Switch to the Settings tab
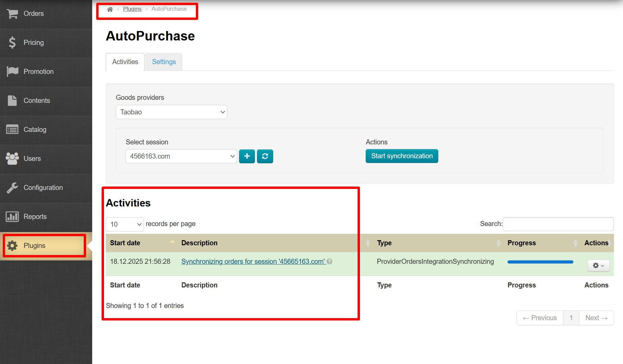623x364 pixels. pyautogui.click(x=164, y=62)
